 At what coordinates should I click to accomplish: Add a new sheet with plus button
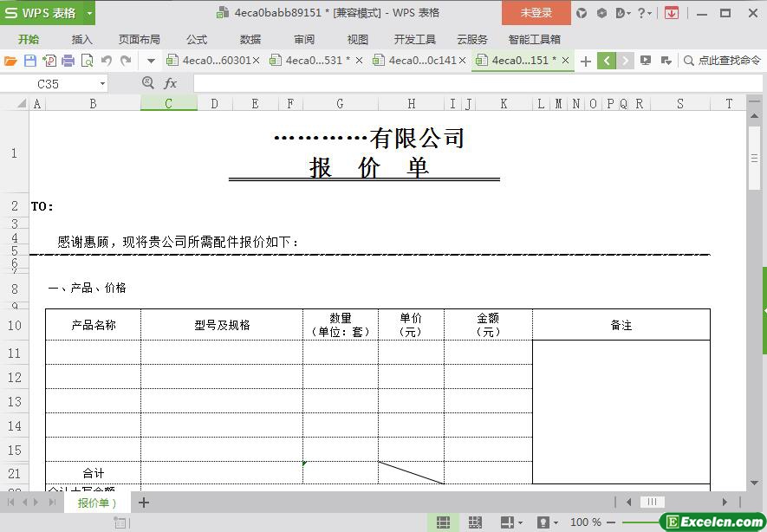pyautogui.click(x=143, y=503)
